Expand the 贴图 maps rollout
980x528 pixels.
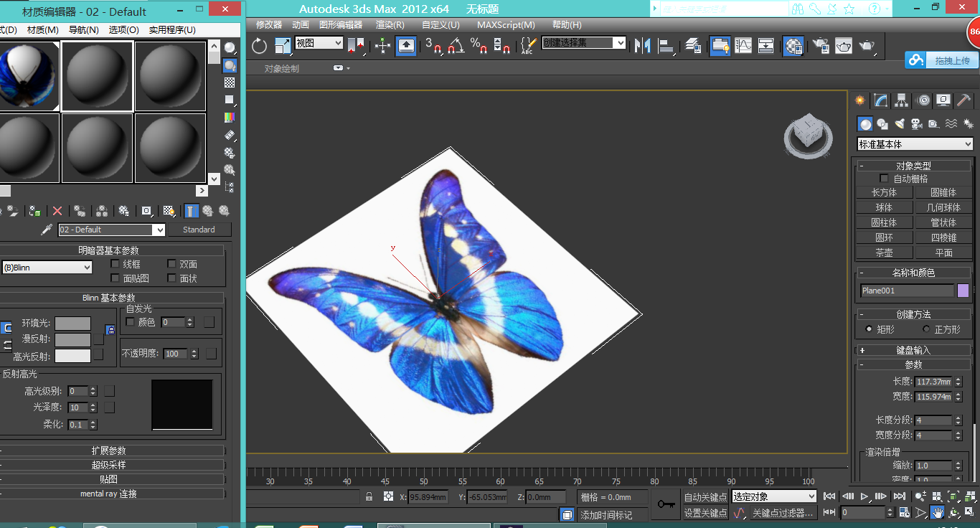tap(109, 479)
